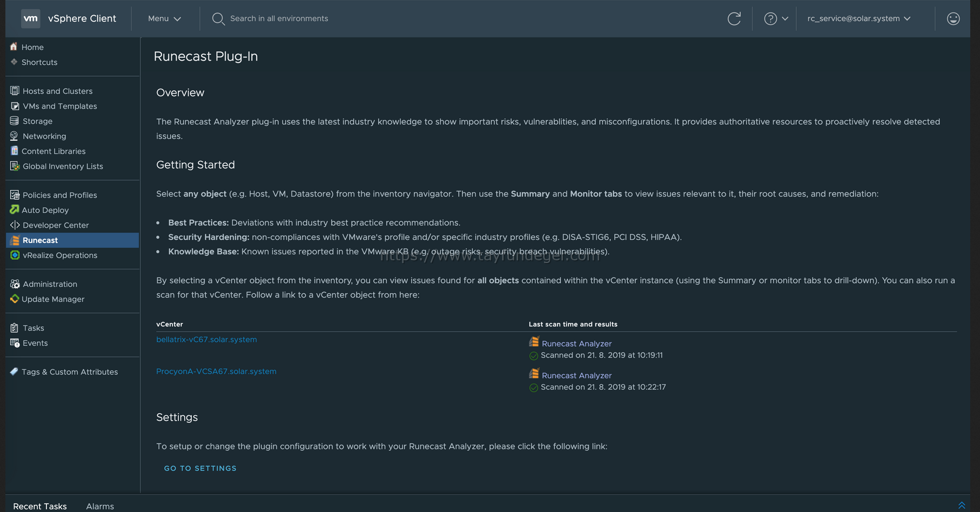Click the Shortcuts diamond icon
This screenshot has width=980, height=512.
point(14,62)
